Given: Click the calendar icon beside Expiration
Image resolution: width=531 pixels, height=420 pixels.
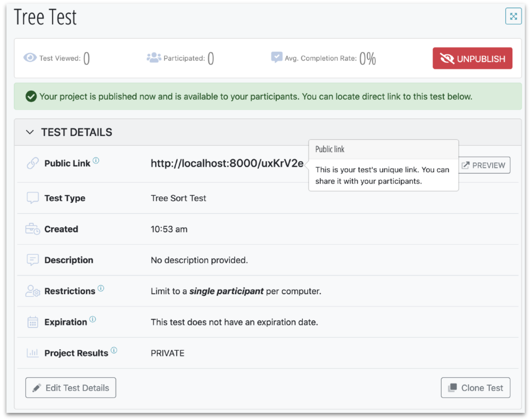Looking at the screenshot, I should 32,322.
